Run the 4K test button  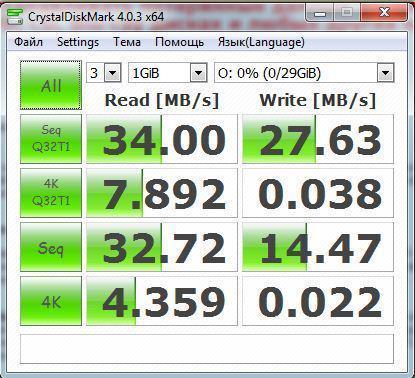(51, 301)
